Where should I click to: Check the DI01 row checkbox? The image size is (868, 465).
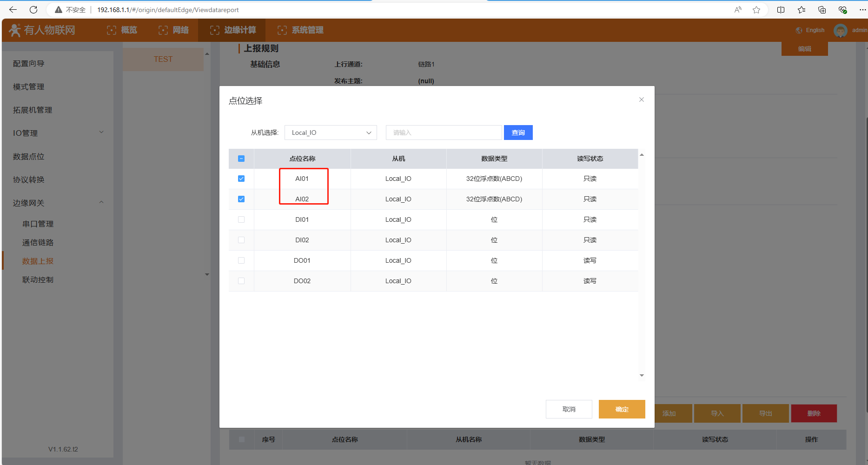pos(241,219)
